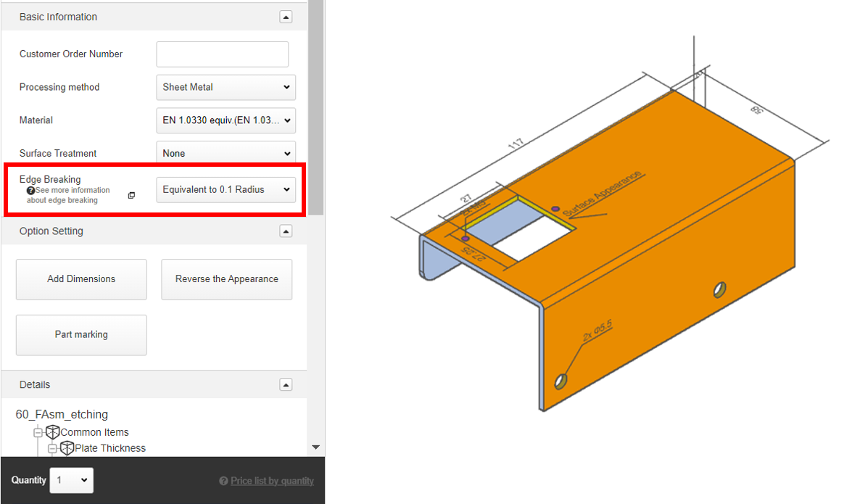Click the collapse arrow on Option Setting panel
Viewport: 844px width, 504px height.
286,231
